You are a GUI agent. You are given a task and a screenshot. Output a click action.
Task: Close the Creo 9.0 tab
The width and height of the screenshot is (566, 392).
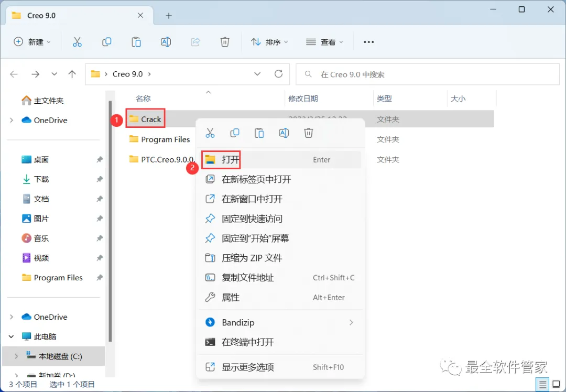coord(140,15)
